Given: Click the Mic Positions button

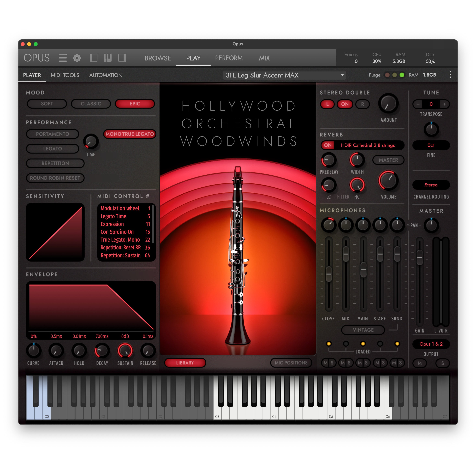Looking at the screenshot, I should [291, 363].
